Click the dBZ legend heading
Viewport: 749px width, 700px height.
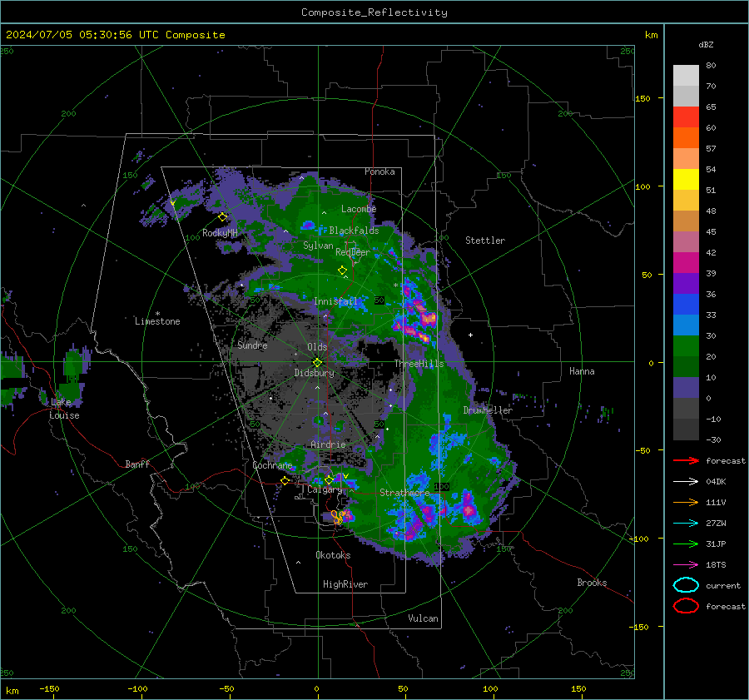click(706, 44)
